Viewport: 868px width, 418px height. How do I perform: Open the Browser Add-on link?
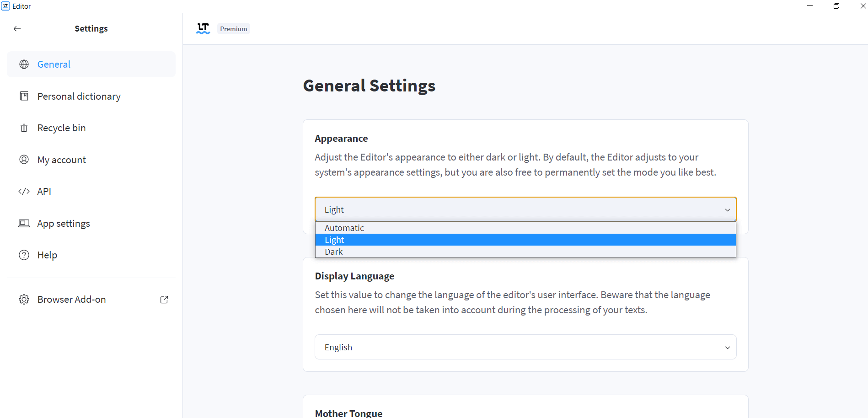point(91,300)
